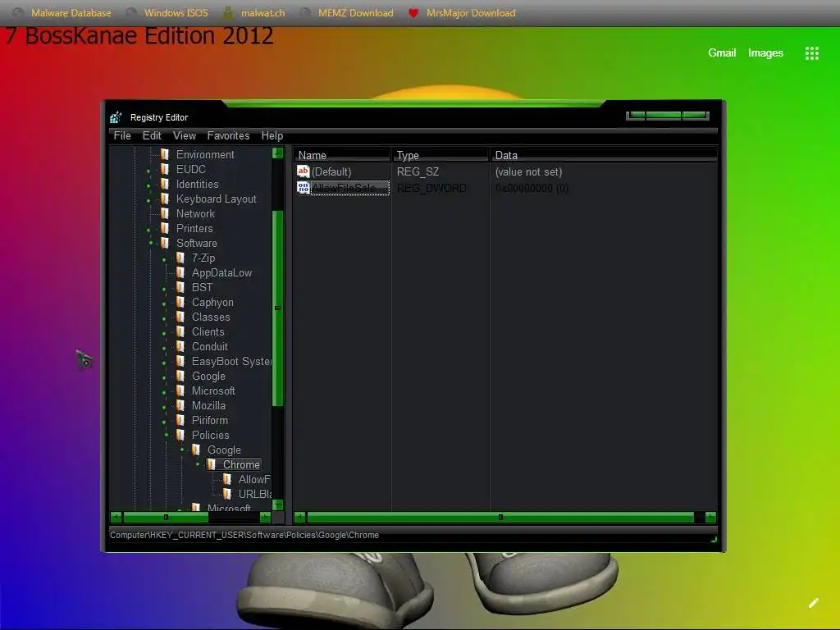Click the BST folder icon
The image size is (840, 630).
click(180, 287)
